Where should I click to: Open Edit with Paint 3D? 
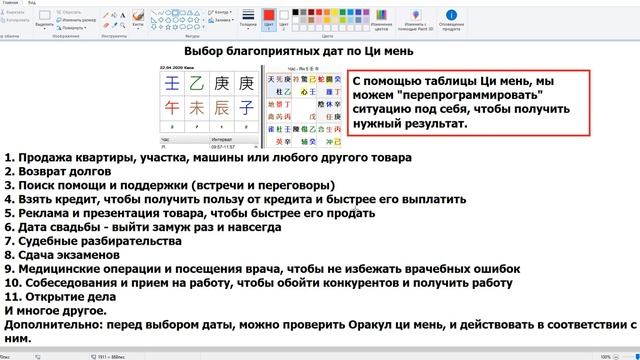pyautogui.click(x=416, y=20)
